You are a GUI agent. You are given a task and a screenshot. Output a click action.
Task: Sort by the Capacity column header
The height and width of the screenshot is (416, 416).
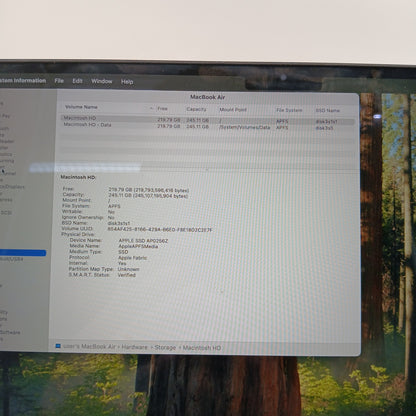click(x=196, y=109)
